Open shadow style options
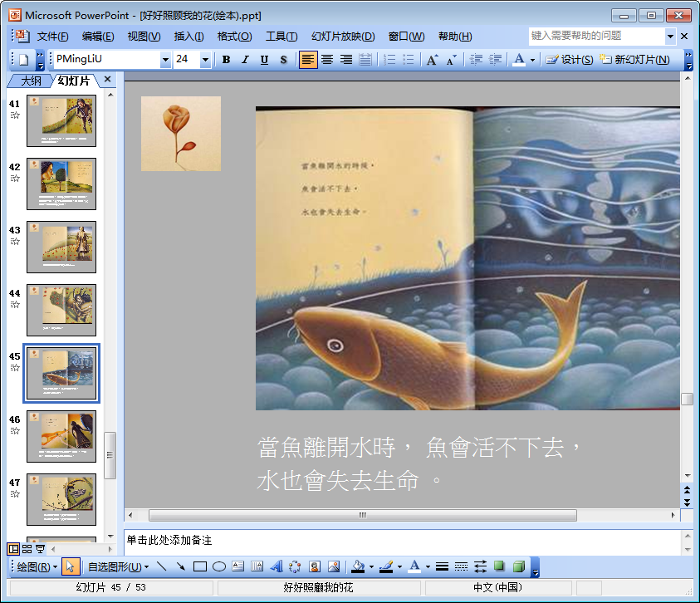Image resolution: width=700 pixels, height=603 pixels. pyautogui.click(x=499, y=566)
